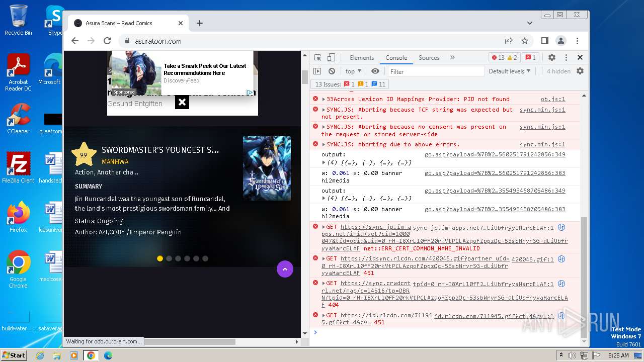Select the first yellow slider dot
Viewport: 644px width, 362px height.
(160, 258)
